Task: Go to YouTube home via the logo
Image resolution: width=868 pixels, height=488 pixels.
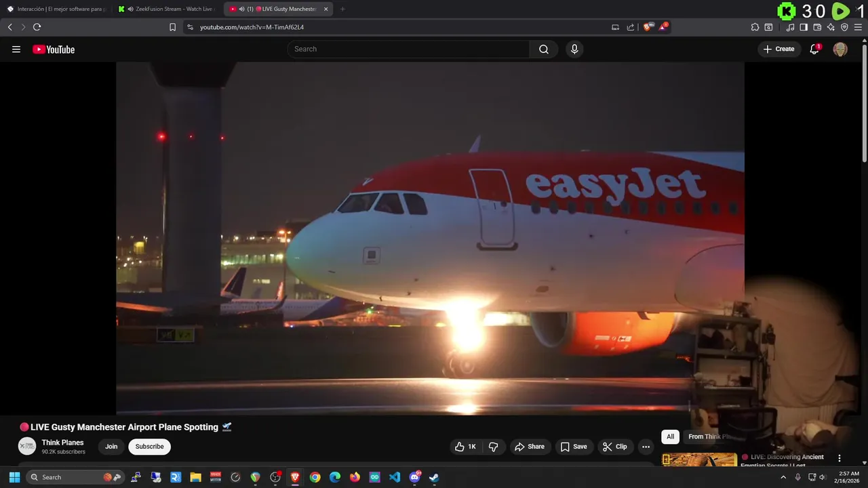Action: click(x=54, y=49)
